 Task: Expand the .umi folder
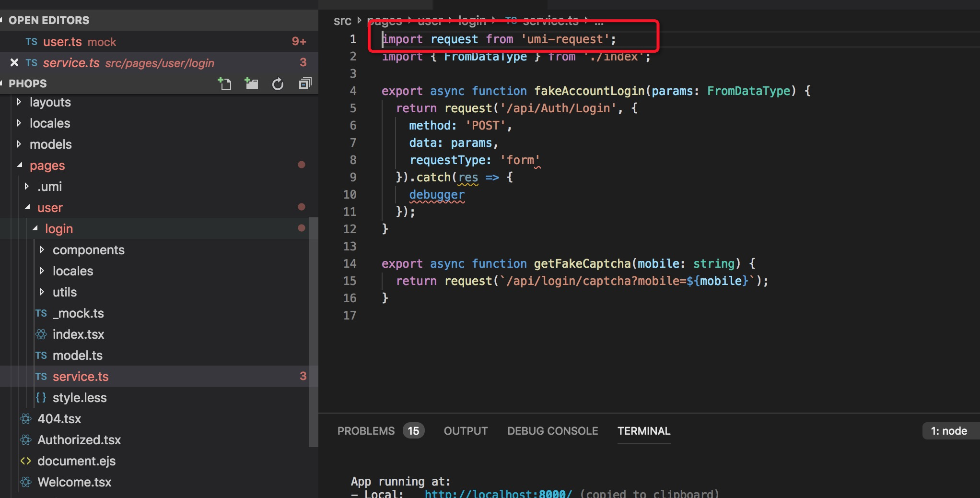(27, 187)
